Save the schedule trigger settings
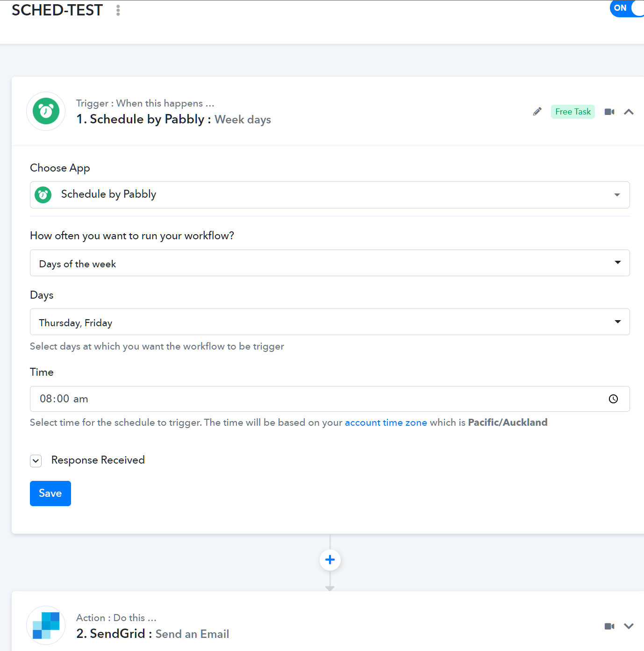644x651 pixels. coord(50,494)
